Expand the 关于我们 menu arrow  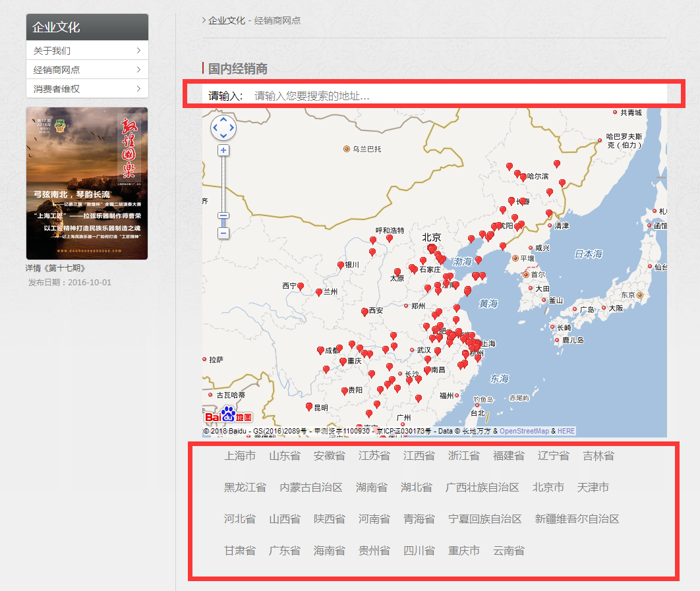coord(138,51)
